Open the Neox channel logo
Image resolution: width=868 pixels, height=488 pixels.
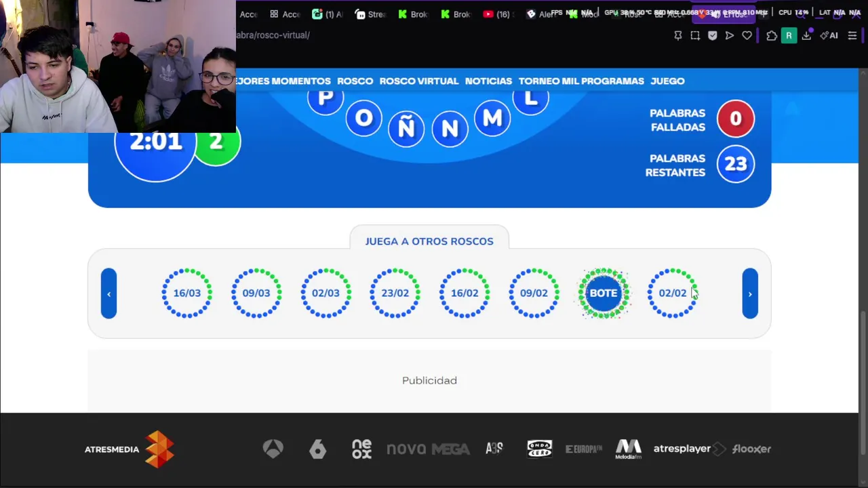(361, 449)
